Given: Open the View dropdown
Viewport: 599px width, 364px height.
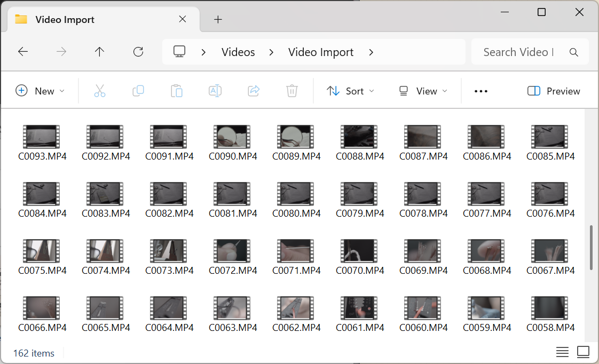Looking at the screenshot, I should pyautogui.click(x=422, y=91).
